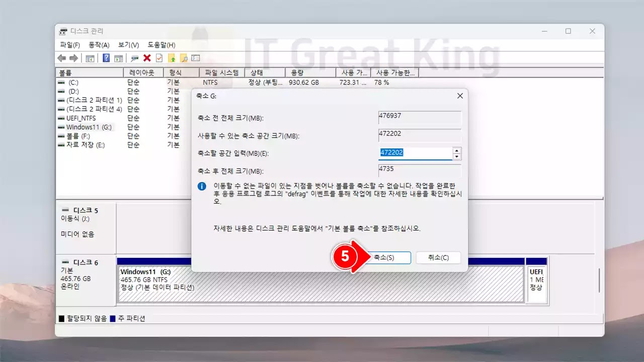Close the 축소 G: dialog with X
Viewport: 644px width, 362px height.
[460, 96]
